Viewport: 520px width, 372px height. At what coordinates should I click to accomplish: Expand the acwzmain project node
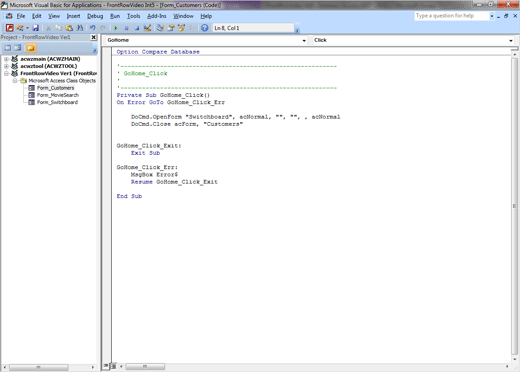6,59
